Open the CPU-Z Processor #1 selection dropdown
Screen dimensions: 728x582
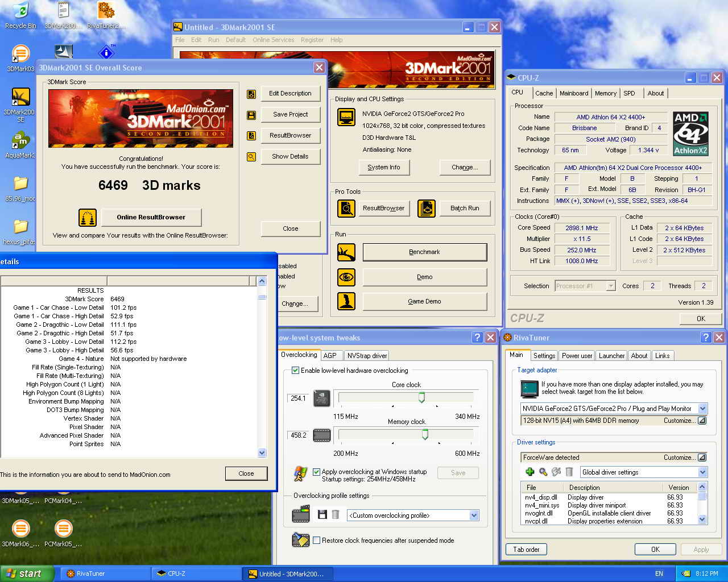click(x=611, y=286)
